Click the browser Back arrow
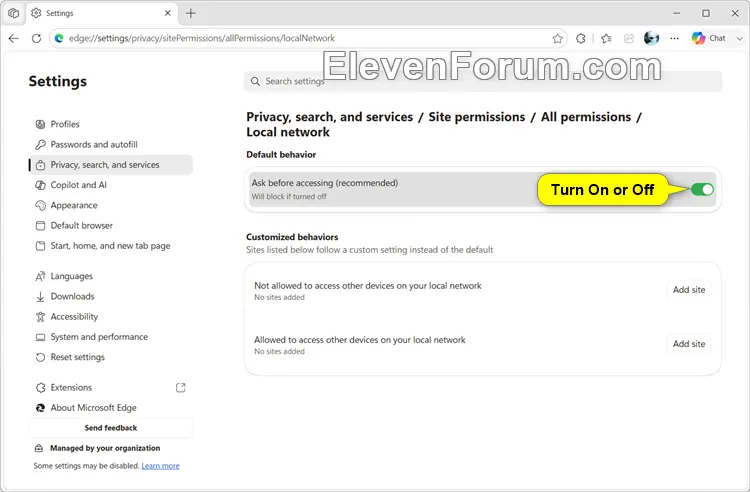Screen dimensions: 750x492 pos(13,38)
